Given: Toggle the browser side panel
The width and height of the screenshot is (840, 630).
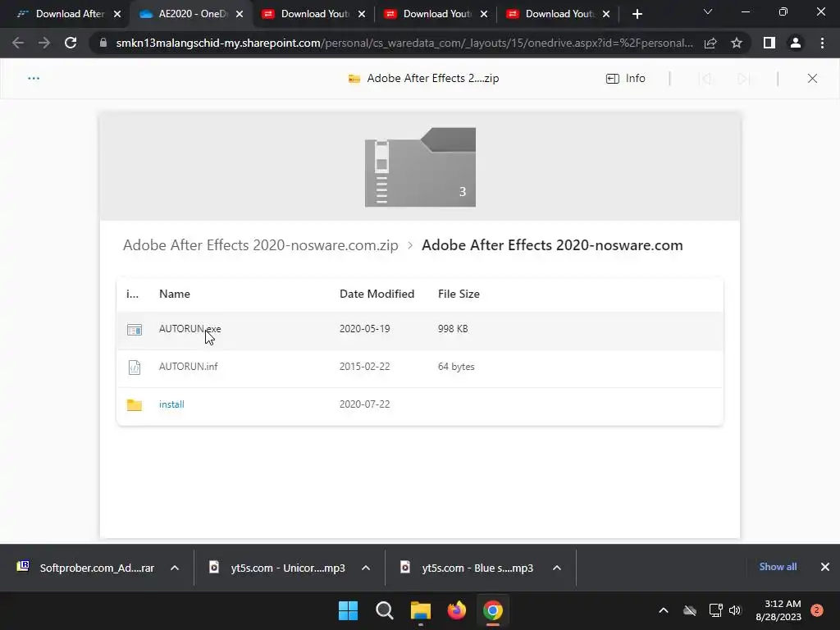Looking at the screenshot, I should coord(769,43).
